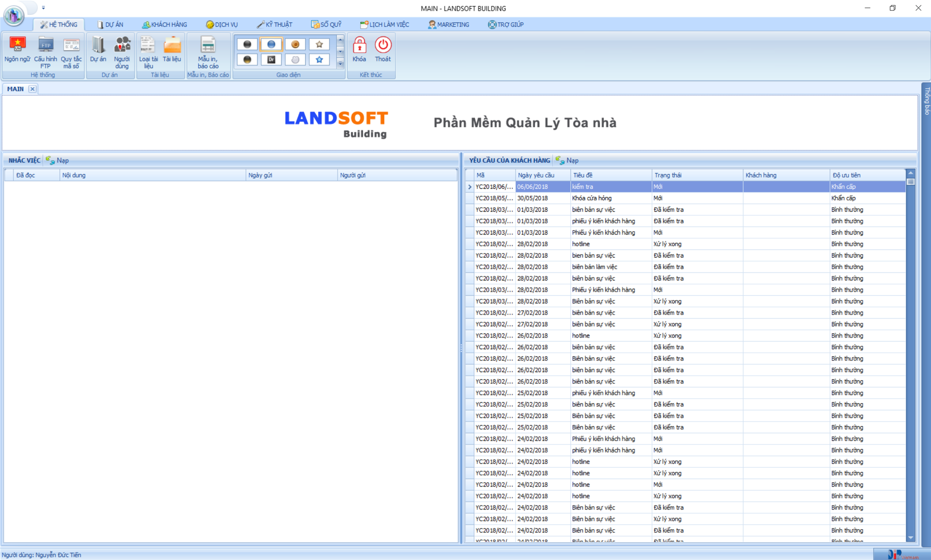Select the blue sphere interface skin
The width and height of the screenshot is (931, 560).
[271, 44]
